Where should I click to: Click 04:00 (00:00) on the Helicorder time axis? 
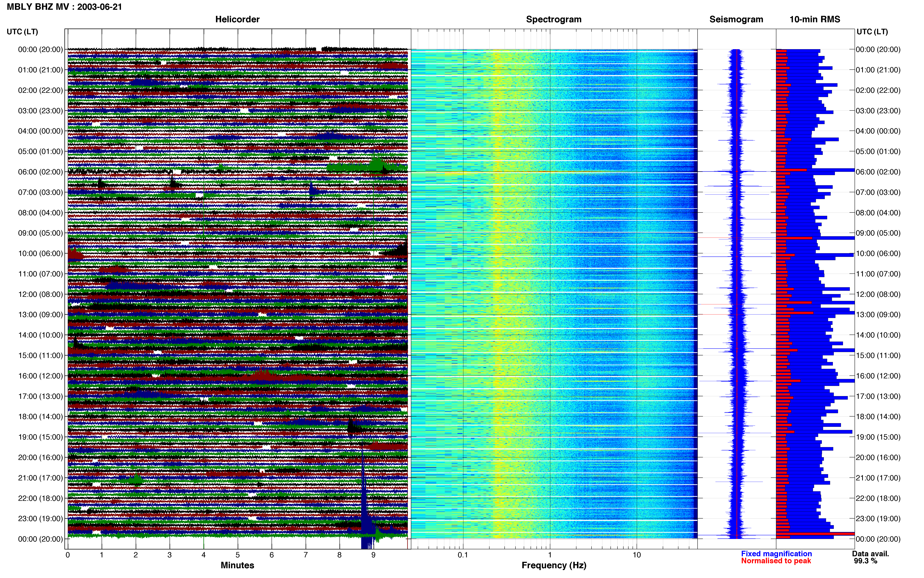click(x=41, y=131)
